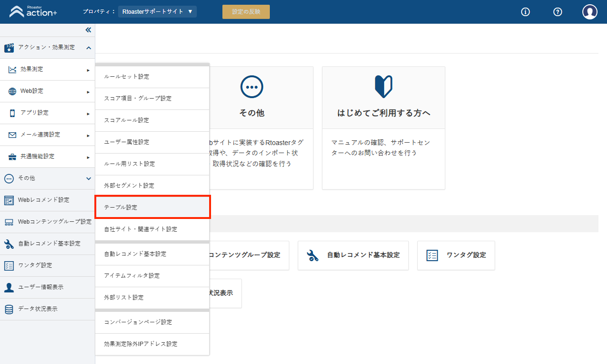Image resolution: width=607 pixels, height=364 pixels.
Task: Open the はじめてご利用する方へ card
Action: (384, 128)
